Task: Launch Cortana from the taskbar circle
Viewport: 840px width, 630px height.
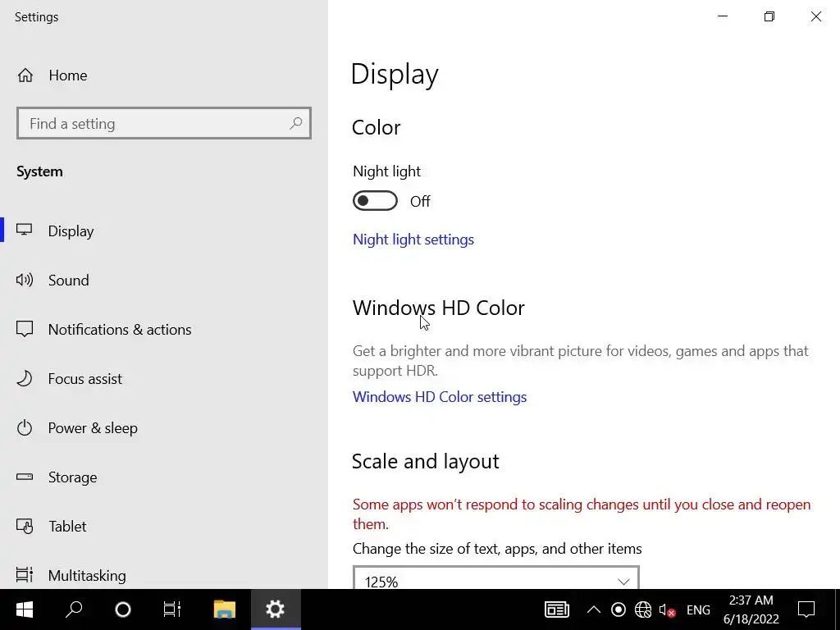Action: pyautogui.click(x=123, y=609)
